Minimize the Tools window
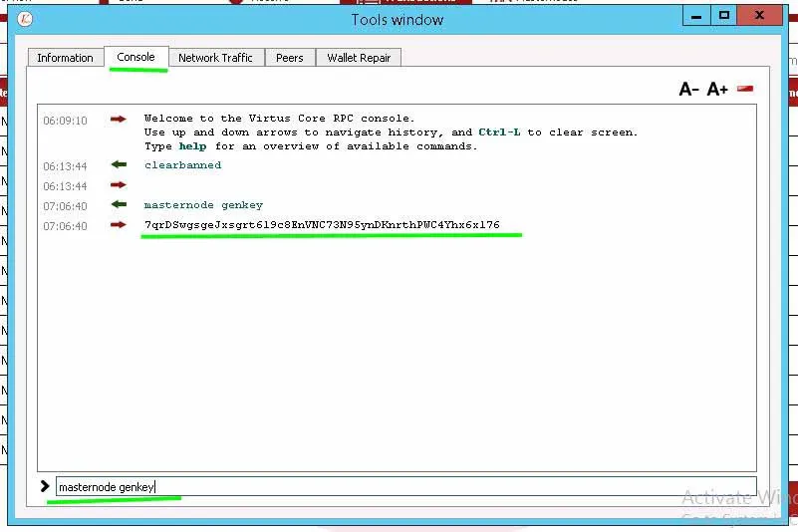Image resolution: width=798 pixels, height=532 pixels. pyautogui.click(x=696, y=16)
